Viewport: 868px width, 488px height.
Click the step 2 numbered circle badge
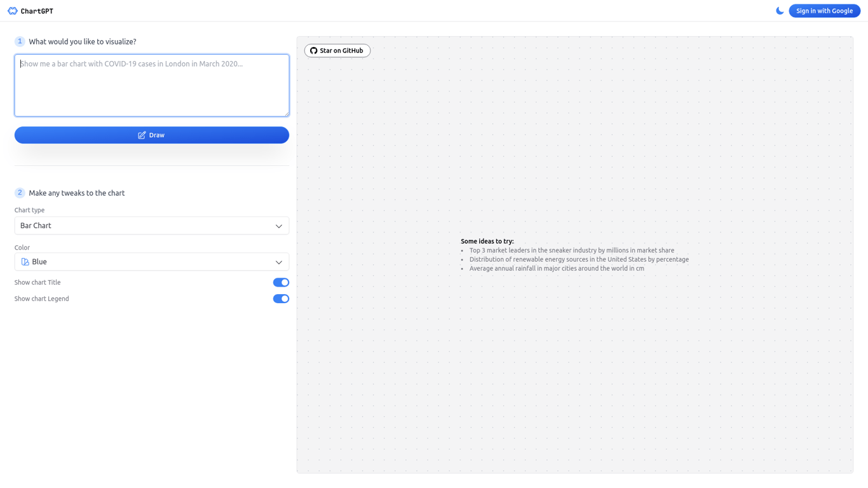19,193
